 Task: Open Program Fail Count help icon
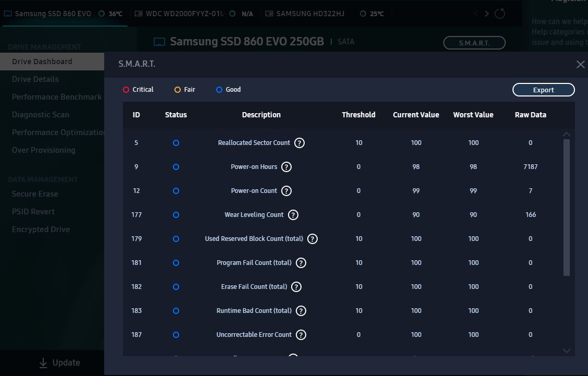(301, 263)
